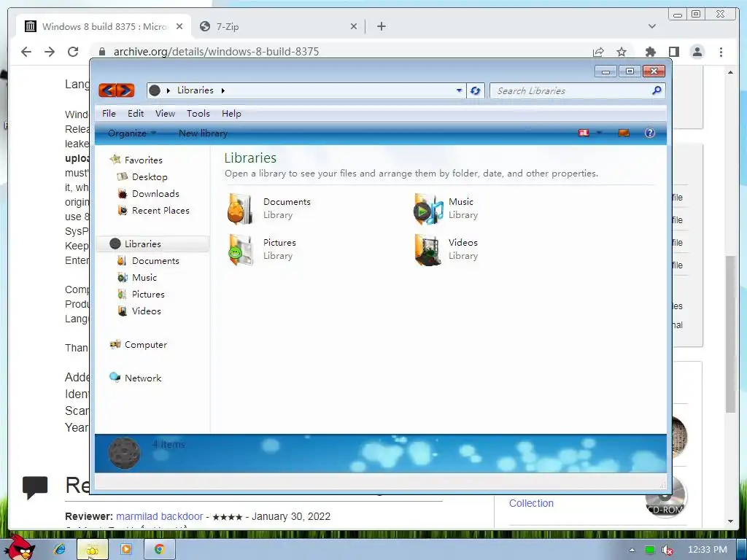Screen dimensions: 747x560
Task: Click the Explorer forward arrow button
Action: (x=125, y=90)
